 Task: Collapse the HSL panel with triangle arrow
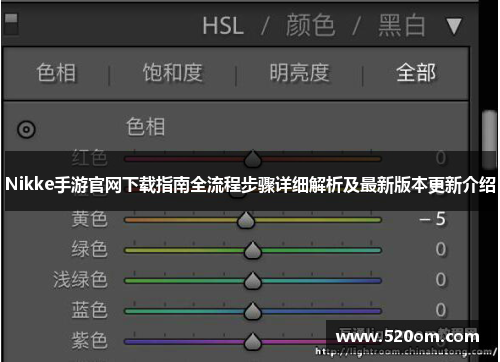tap(454, 26)
